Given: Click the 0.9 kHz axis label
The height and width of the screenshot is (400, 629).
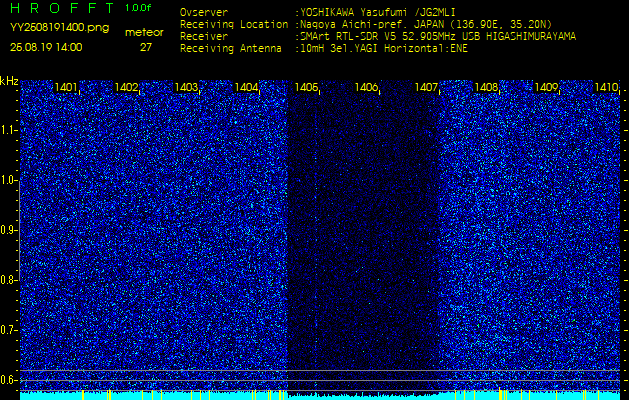Looking at the screenshot, I should 7,230.
